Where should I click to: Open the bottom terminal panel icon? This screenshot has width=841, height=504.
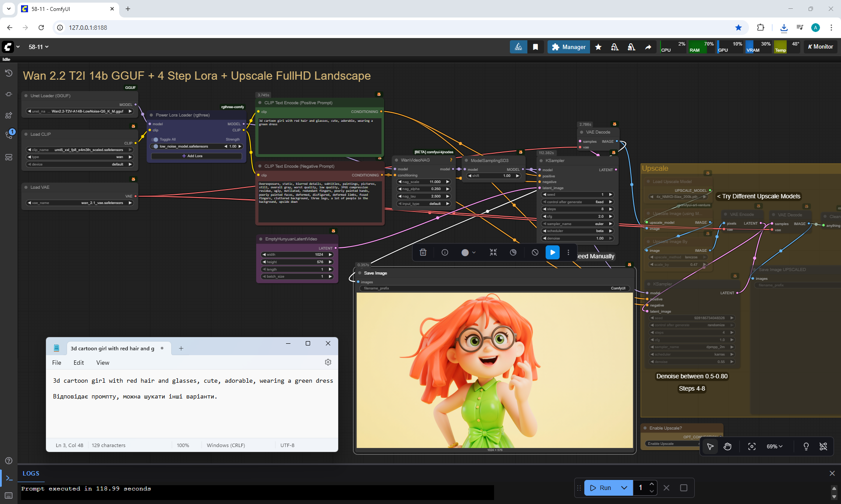pyautogui.click(x=9, y=478)
